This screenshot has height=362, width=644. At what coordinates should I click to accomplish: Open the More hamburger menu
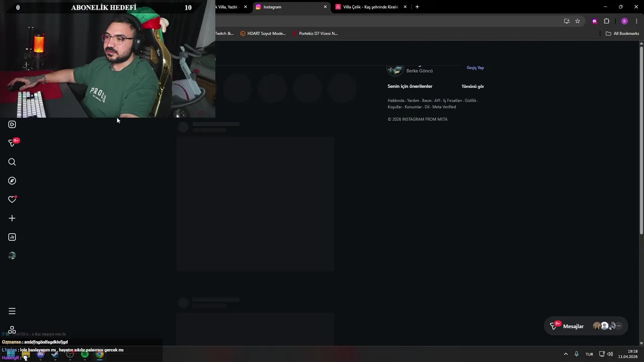click(x=12, y=311)
